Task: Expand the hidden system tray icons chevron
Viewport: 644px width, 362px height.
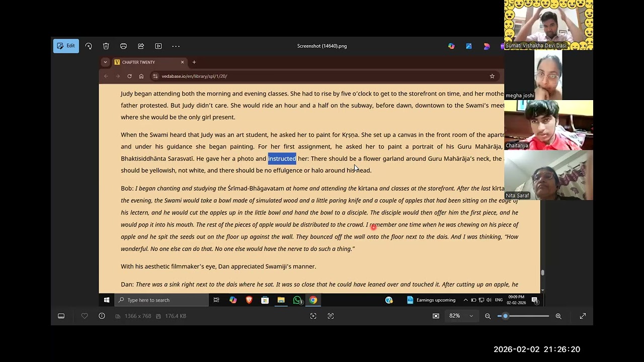Action: pyautogui.click(x=465, y=300)
